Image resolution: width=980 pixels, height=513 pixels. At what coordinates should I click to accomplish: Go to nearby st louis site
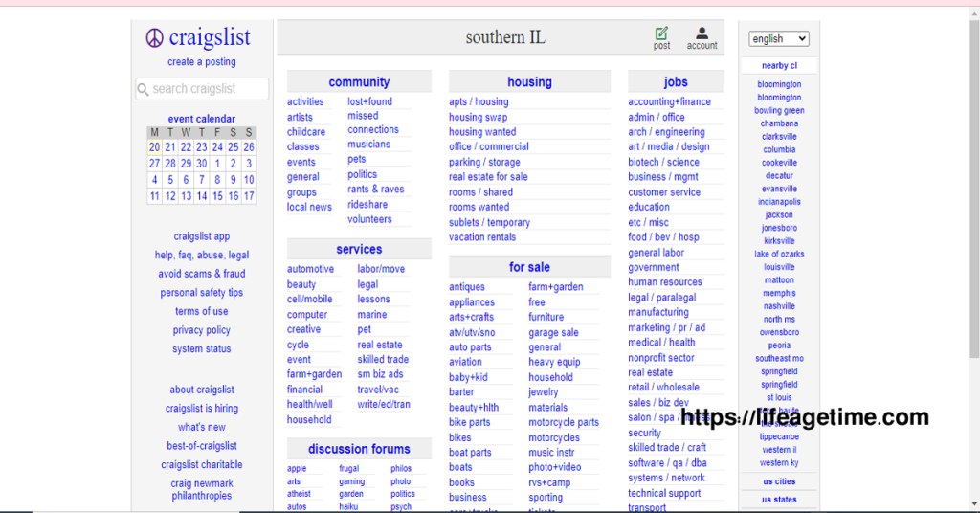779,397
